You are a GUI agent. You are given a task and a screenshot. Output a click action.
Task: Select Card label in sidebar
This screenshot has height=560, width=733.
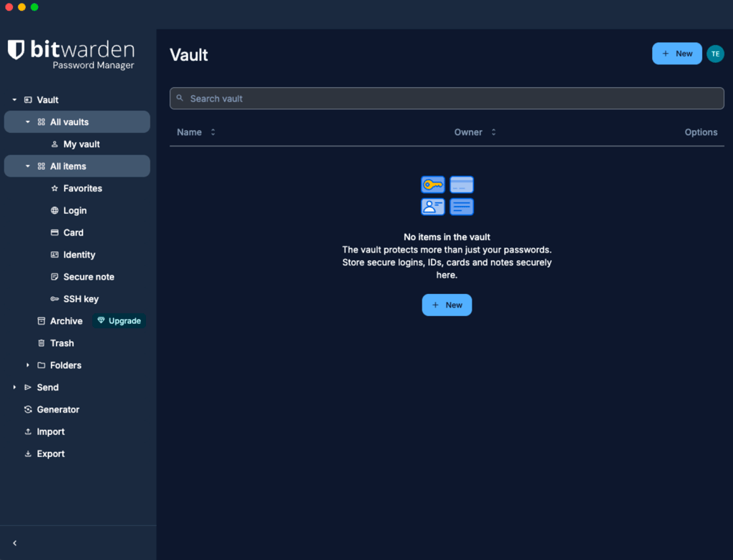point(74,232)
